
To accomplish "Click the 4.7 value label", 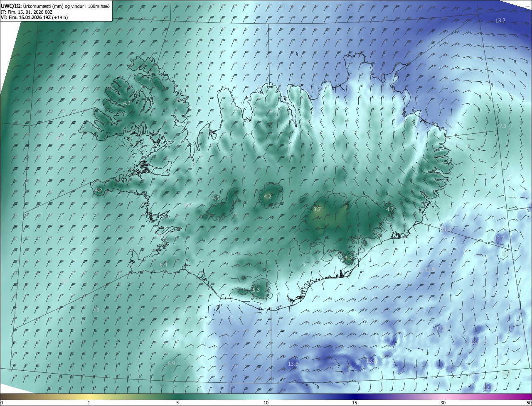I will (x=390, y=210).
